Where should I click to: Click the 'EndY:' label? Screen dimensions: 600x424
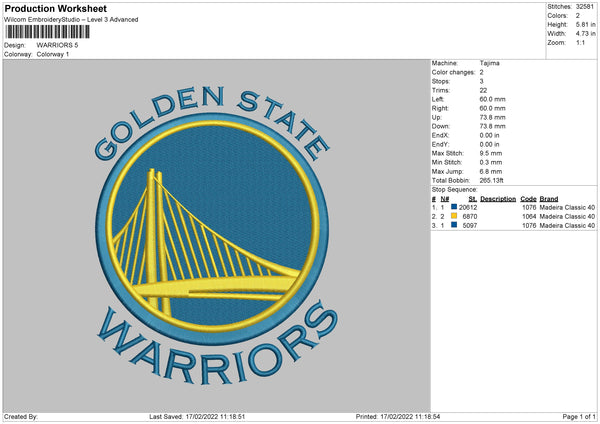(440, 144)
